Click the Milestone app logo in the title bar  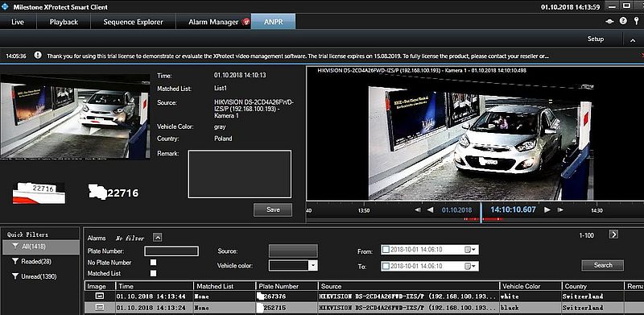(6, 6)
